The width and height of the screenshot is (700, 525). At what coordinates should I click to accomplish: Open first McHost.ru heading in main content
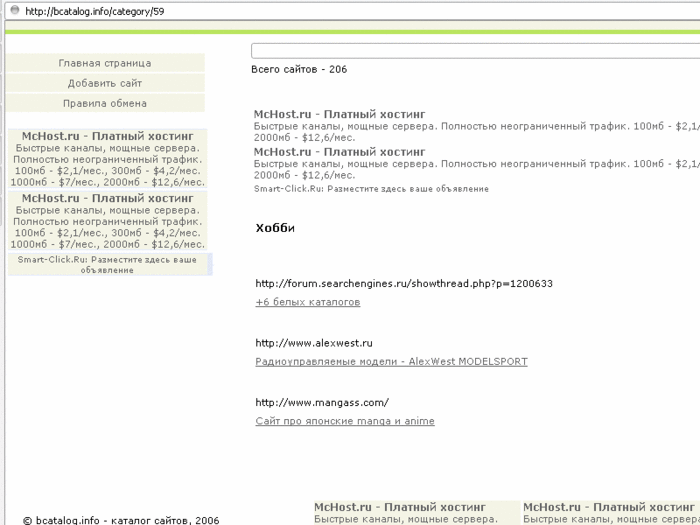[x=339, y=114]
